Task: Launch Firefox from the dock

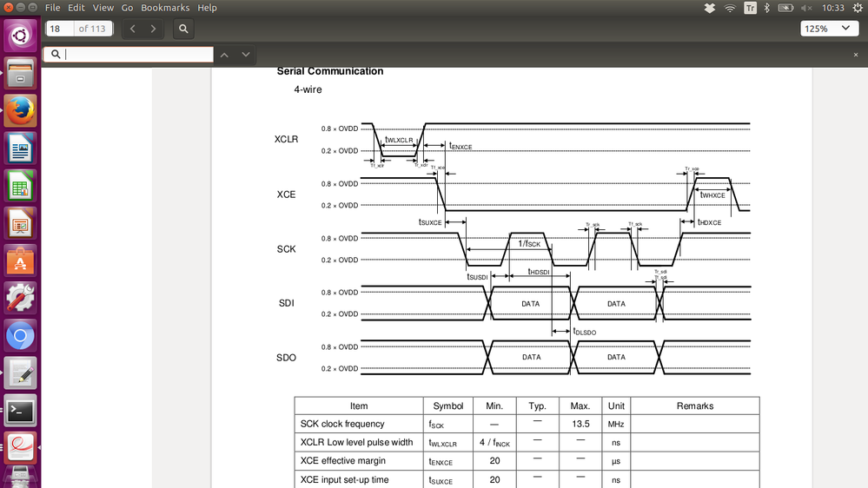Action: [x=21, y=110]
